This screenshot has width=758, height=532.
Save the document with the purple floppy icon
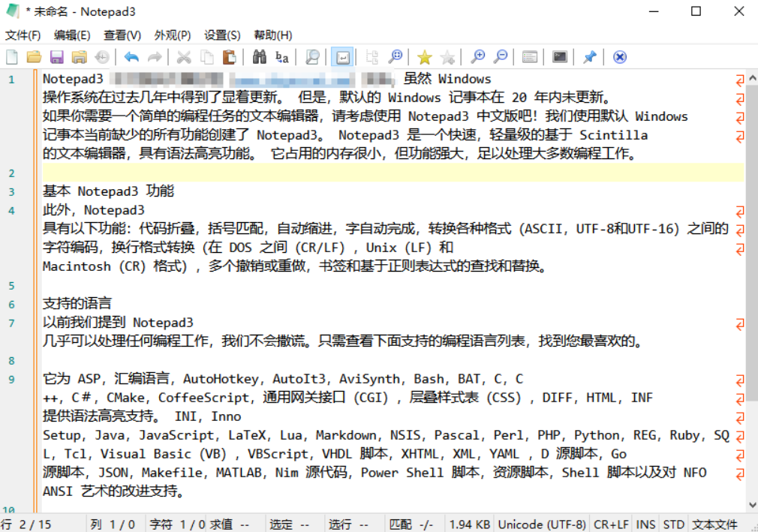[x=56, y=57]
